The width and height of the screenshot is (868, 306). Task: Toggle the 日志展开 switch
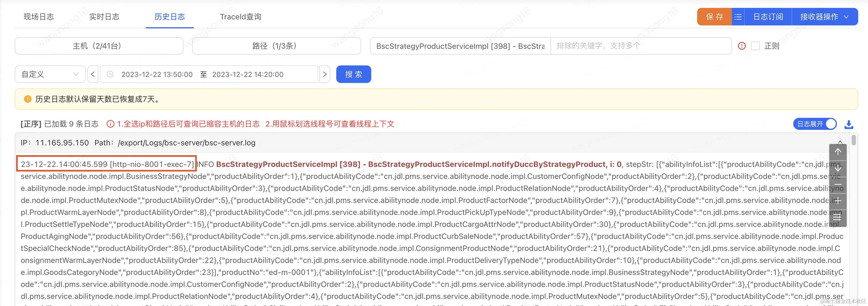point(815,124)
